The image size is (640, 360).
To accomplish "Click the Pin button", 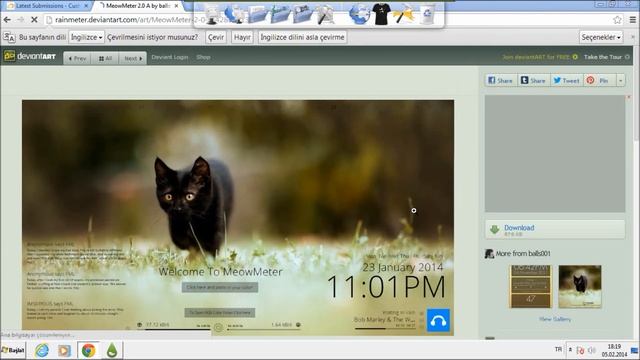I will (x=599, y=80).
